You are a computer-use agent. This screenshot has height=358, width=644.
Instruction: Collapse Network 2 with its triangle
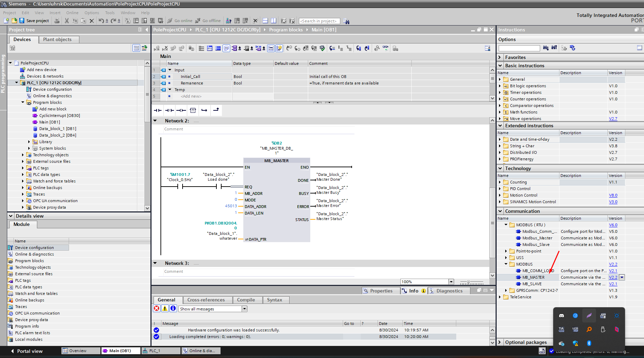155,121
